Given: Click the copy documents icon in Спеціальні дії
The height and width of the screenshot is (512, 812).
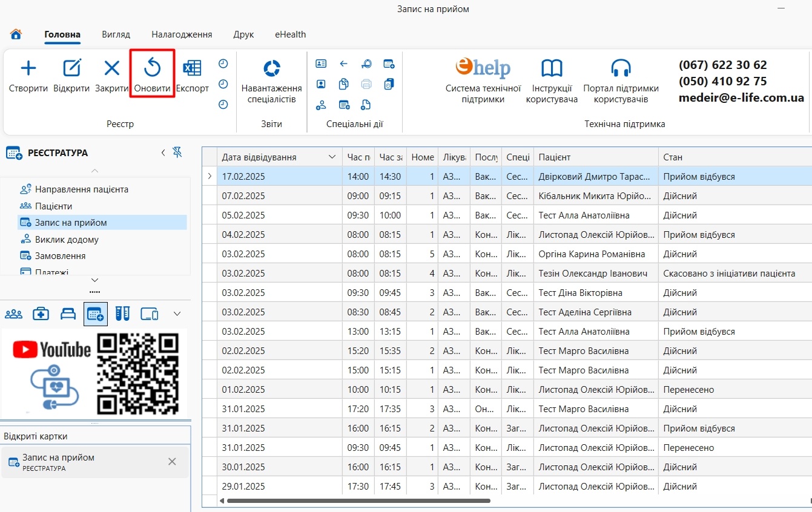Looking at the screenshot, I should pyautogui.click(x=343, y=84).
